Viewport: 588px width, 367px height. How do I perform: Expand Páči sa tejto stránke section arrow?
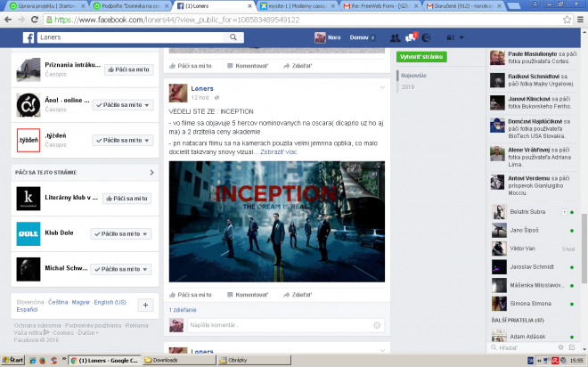click(151, 173)
